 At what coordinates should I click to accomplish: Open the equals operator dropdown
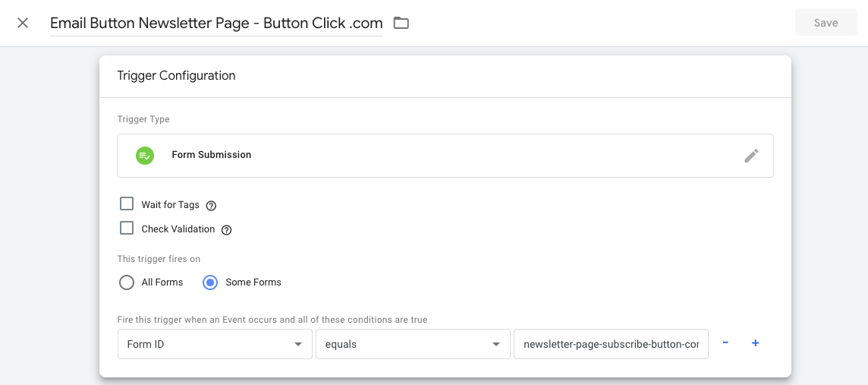pos(413,344)
